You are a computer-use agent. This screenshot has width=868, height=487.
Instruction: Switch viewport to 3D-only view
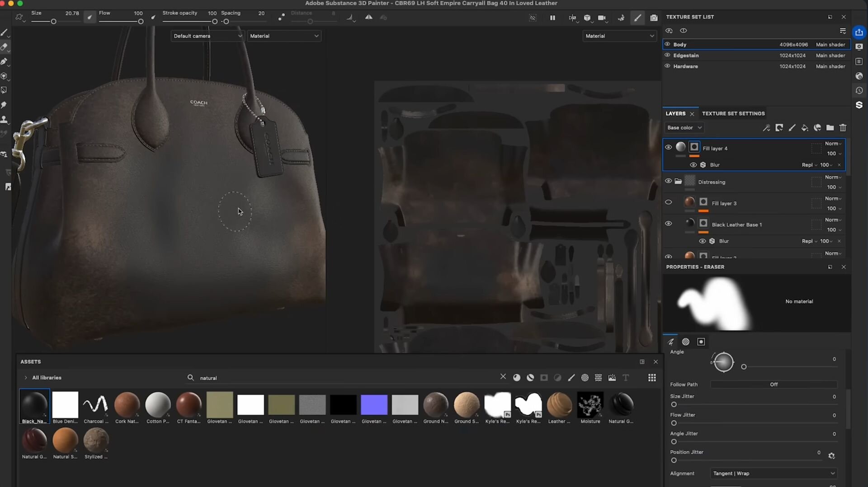pyautogui.click(x=587, y=18)
